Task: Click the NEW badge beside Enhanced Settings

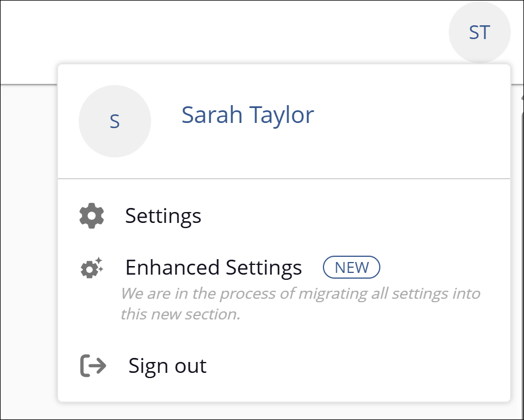Action: click(x=352, y=267)
